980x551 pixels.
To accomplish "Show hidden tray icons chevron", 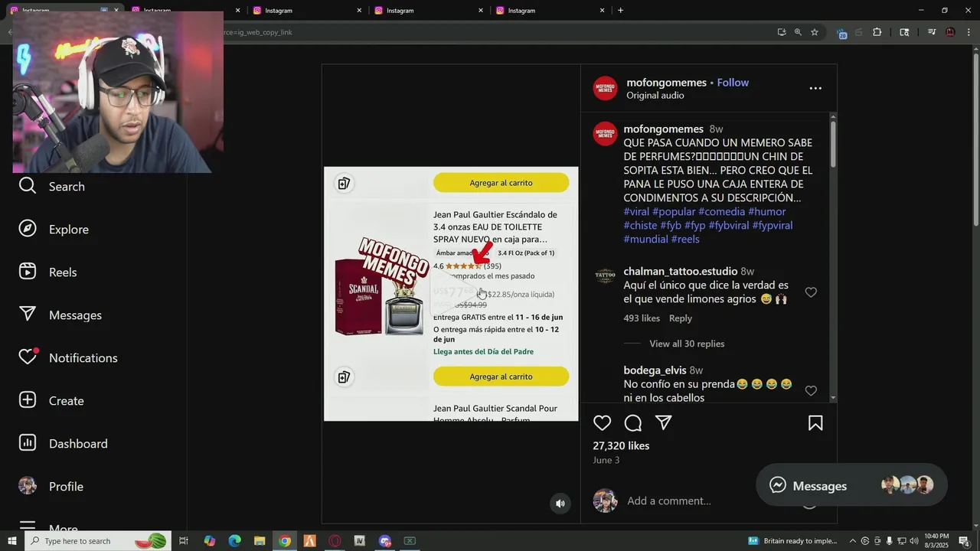I will tap(853, 541).
